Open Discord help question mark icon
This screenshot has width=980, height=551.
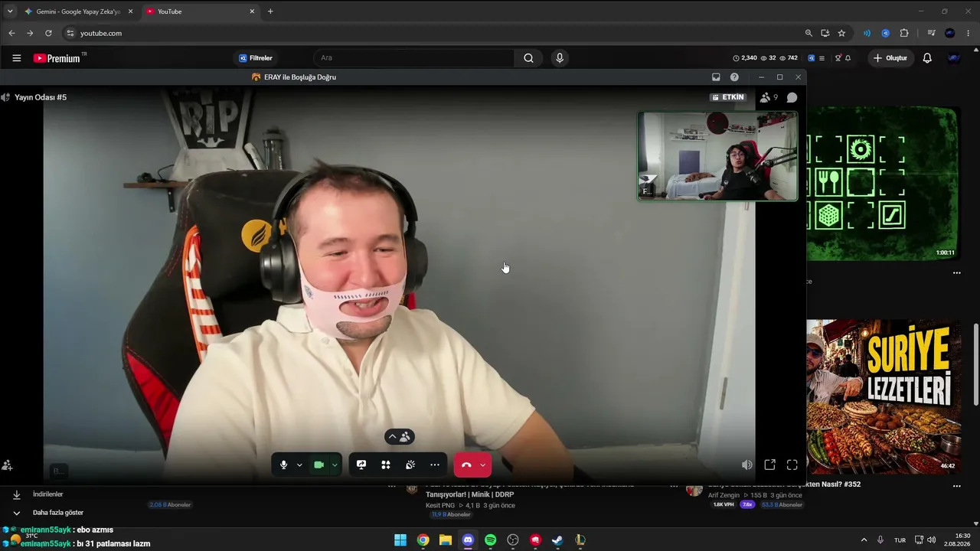coord(734,77)
